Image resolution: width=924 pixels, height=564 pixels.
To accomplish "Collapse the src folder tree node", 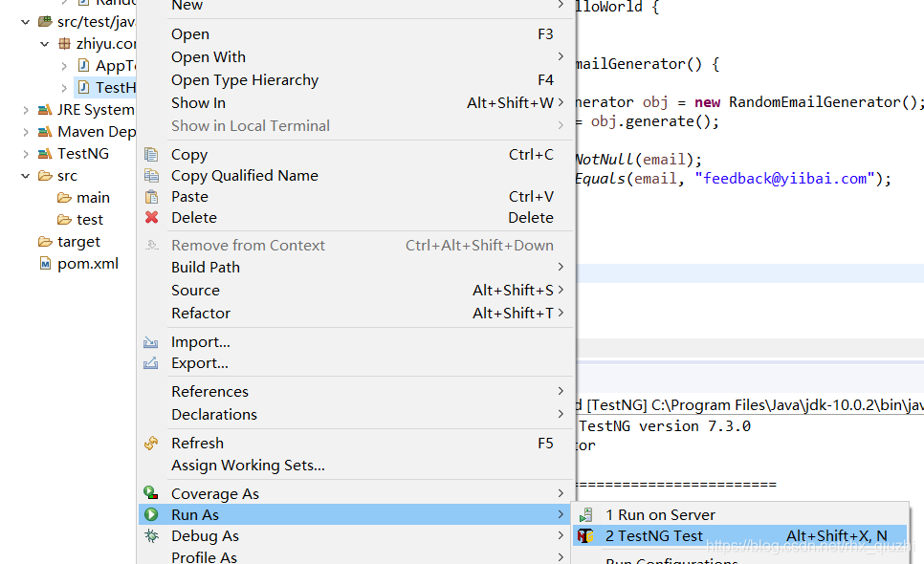I will pos(26,176).
